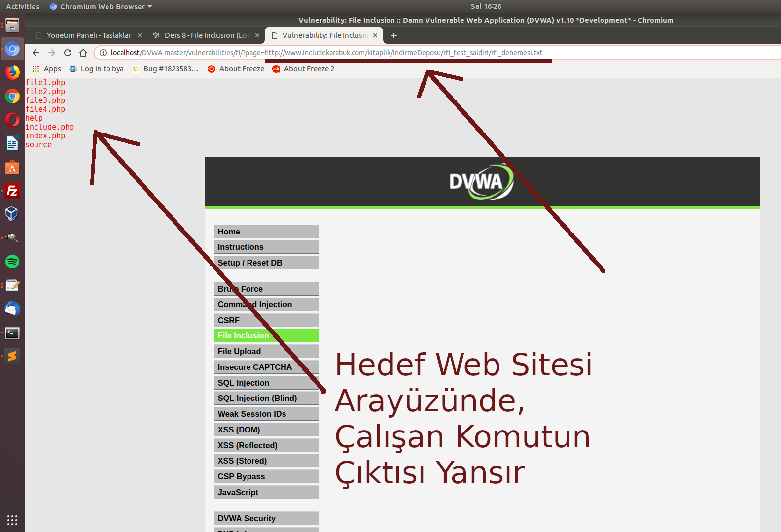Go forward in browser history
The height and width of the screenshot is (532, 781).
point(52,53)
